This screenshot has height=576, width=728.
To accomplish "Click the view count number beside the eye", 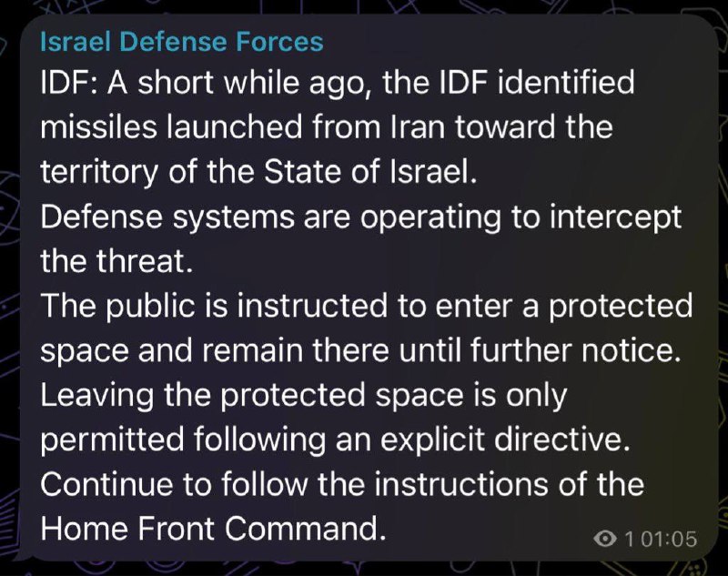I will click(x=629, y=540).
